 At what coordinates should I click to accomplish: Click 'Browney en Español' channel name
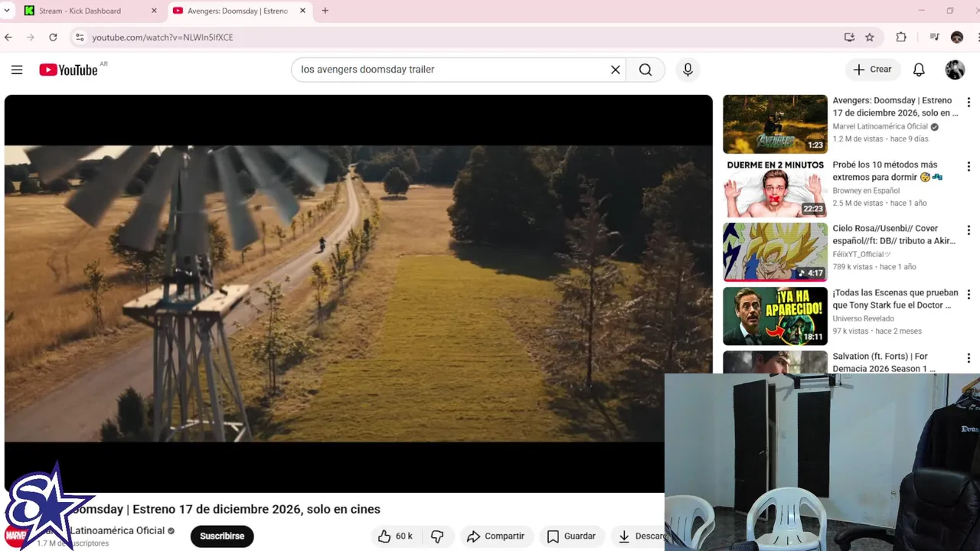[866, 191]
